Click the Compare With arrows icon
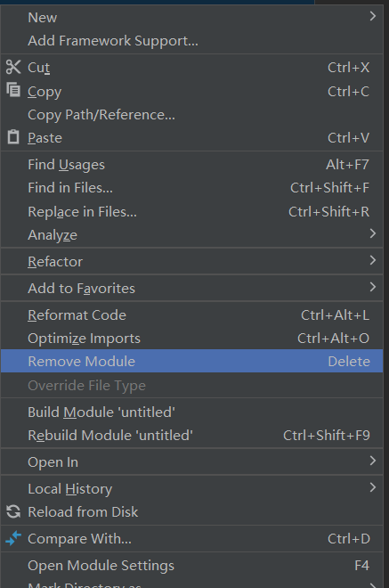389x588 pixels. pyautogui.click(x=13, y=538)
